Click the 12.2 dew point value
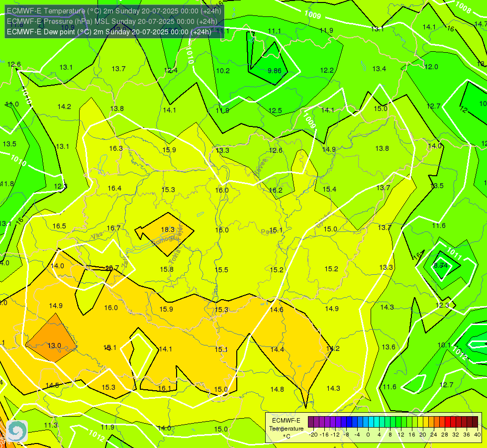Viewport: 487px width, 448px height. [x=327, y=70]
